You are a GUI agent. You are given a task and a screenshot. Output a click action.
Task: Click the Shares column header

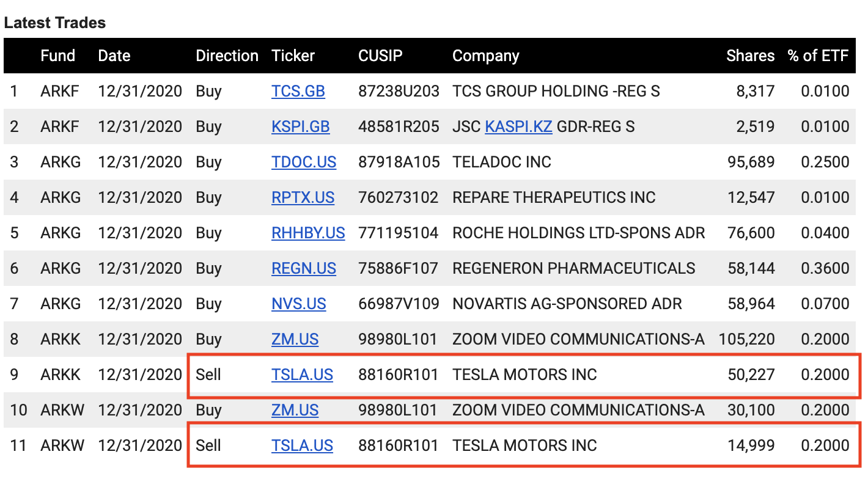click(x=751, y=56)
